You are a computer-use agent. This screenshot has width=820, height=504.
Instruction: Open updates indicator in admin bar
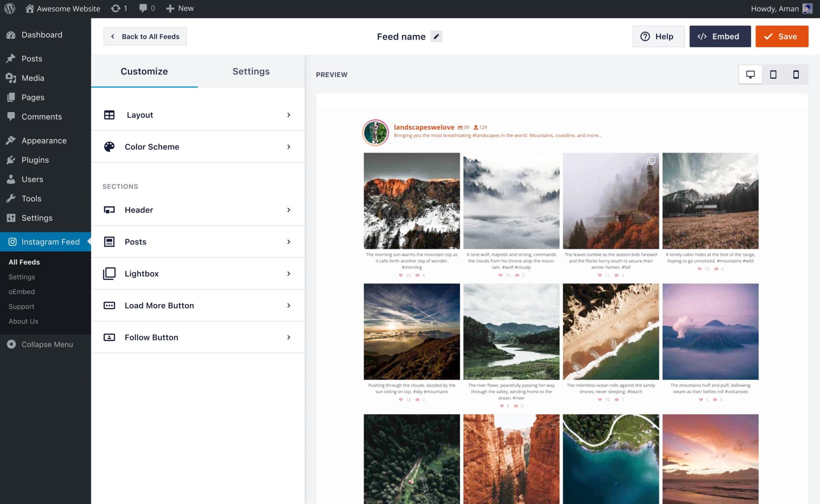(119, 8)
